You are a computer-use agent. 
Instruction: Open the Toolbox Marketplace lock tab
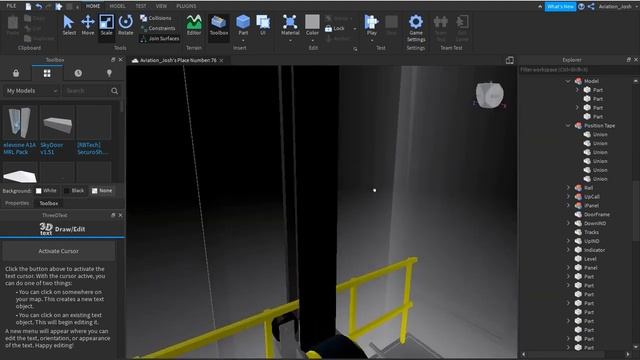16,73
